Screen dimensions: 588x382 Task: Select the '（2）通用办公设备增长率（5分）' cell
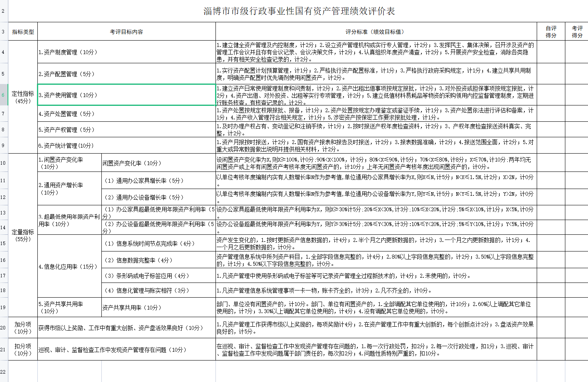(x=159, y=197)
